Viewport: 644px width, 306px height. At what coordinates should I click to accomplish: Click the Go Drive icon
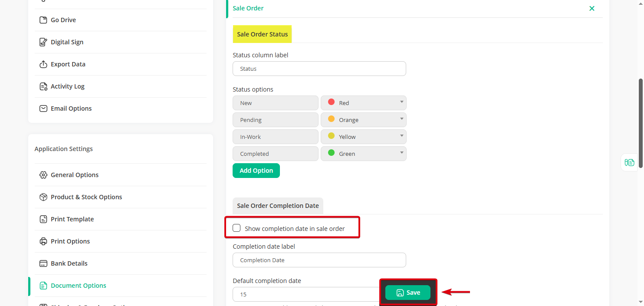43,20
